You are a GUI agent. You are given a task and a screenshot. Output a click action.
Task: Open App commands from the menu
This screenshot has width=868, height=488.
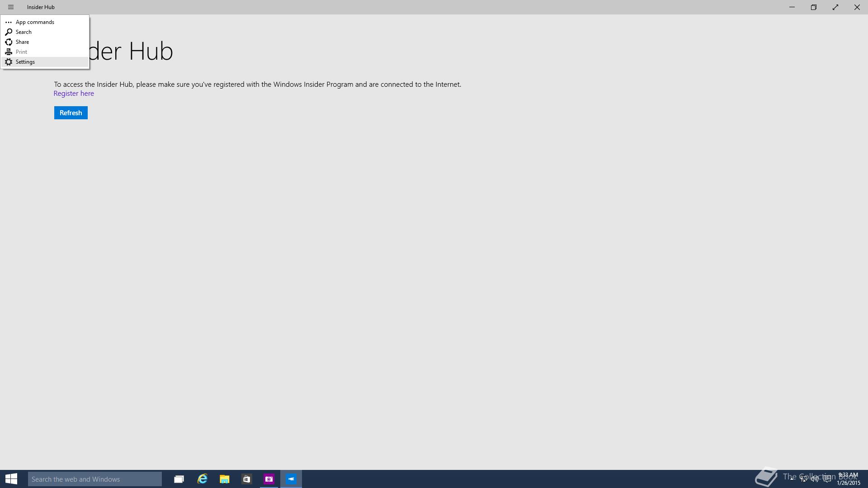coord(45,22)
